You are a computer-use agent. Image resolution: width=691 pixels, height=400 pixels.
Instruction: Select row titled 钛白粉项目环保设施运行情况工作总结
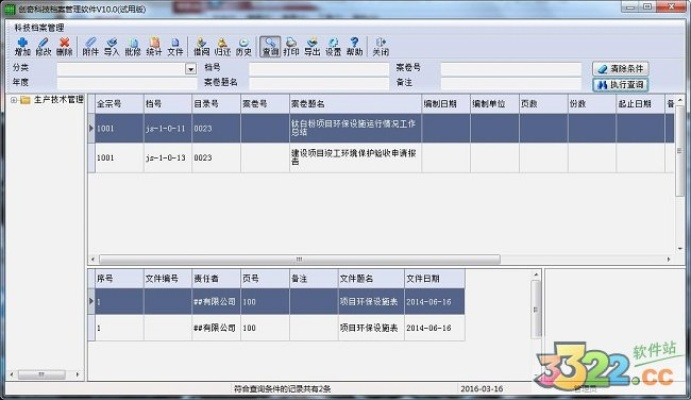(x=381, y=128)
